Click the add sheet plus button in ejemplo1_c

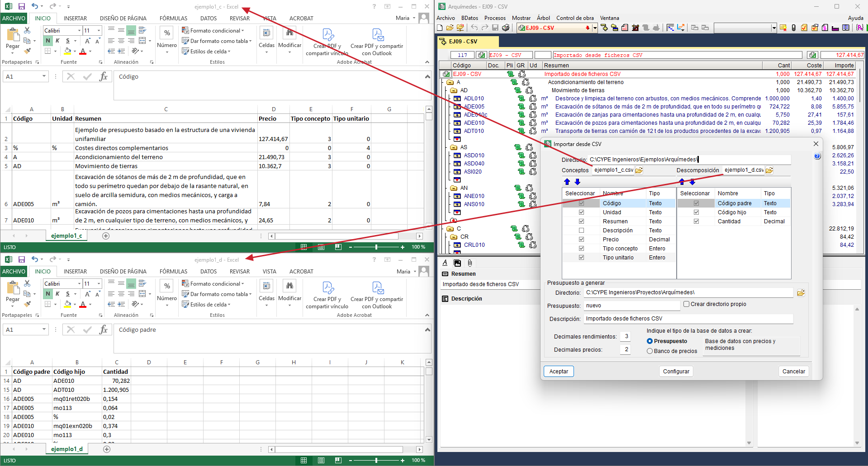(x=106, y=236)
